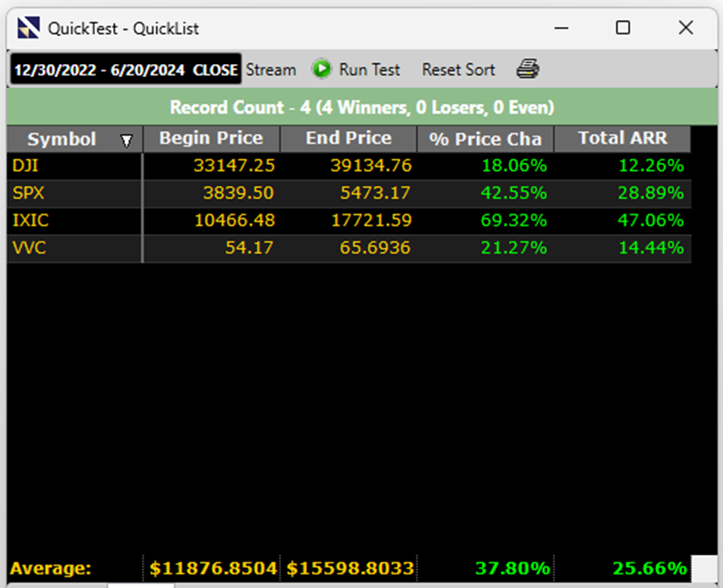Click Reset Sort in the toolbar

tap(457, 69)
